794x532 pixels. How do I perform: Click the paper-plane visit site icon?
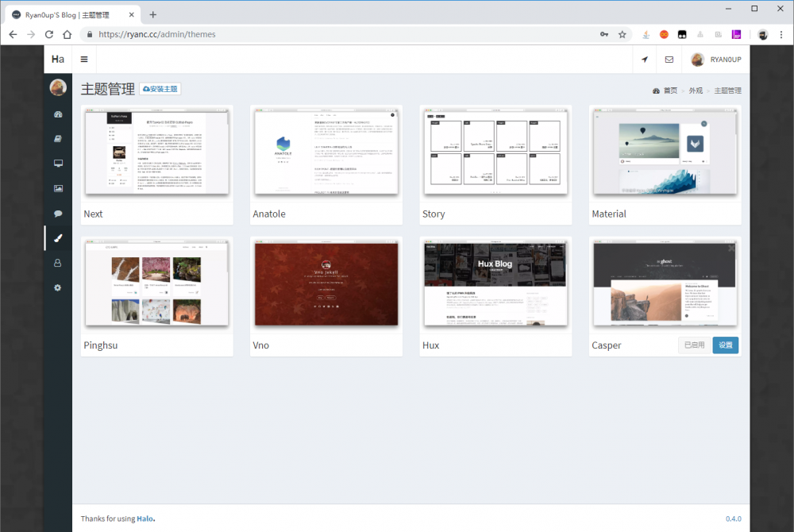click(x=645, y=60)
